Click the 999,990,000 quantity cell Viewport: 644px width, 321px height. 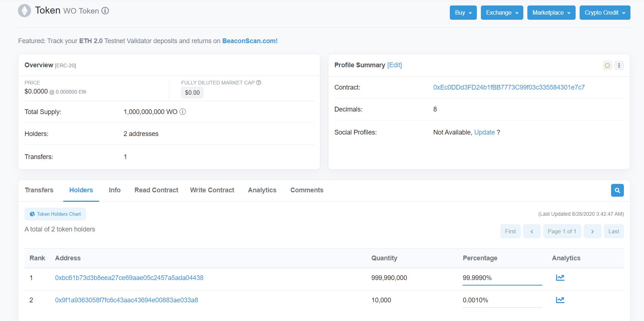(x=389, y=278)
